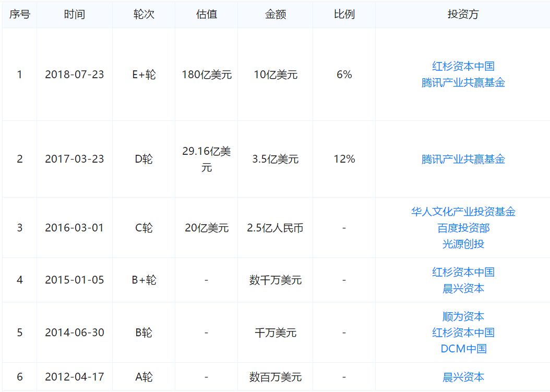Click the 比例 column header
This screenshot has width=550, height=392.
pyautogui.click(x=344, y=15)
